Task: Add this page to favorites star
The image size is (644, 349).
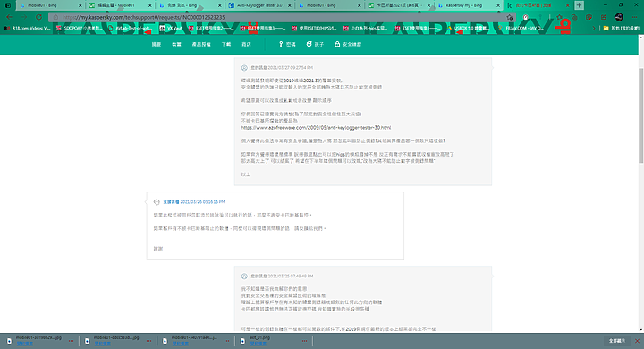Action: click(x=510, y=17)
